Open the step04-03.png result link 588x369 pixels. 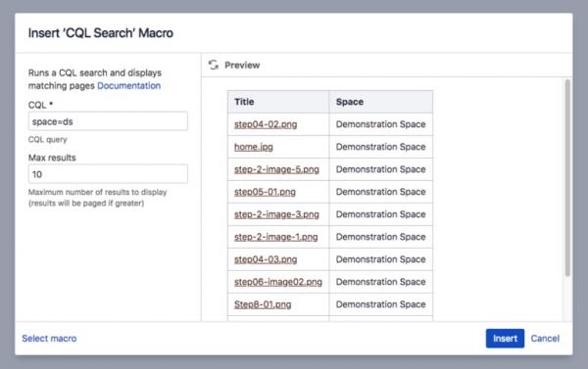coord(266,259)
